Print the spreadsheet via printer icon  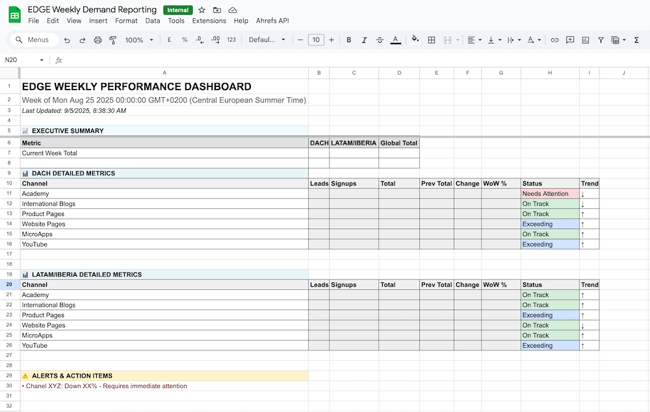click(x=97, y=40)
